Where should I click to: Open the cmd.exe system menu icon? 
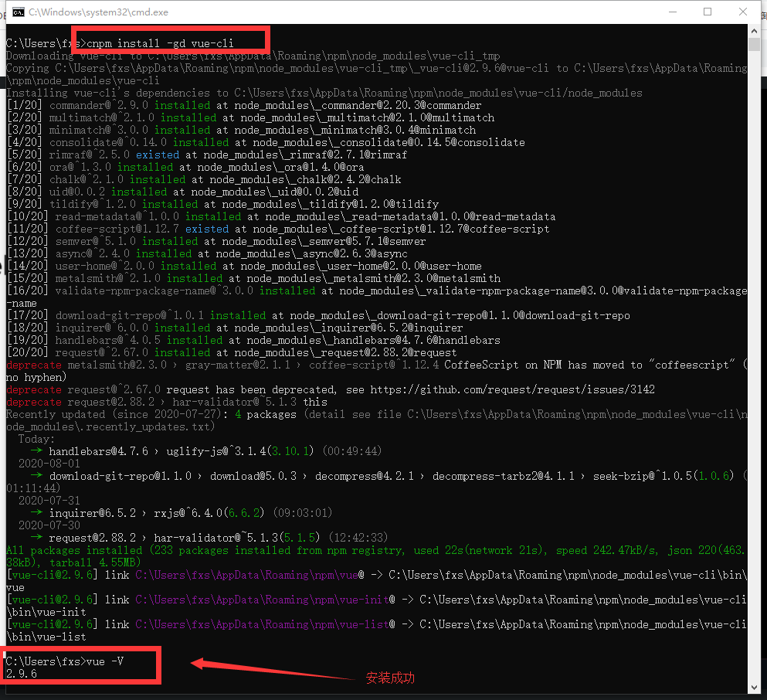(18, 12)
